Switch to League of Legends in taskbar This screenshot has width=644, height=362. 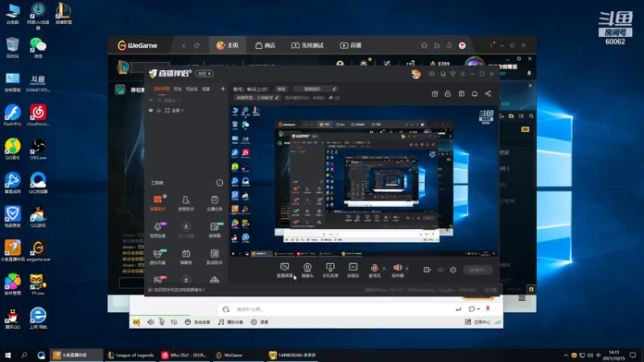pyautogui.click(x=130, y=355)
